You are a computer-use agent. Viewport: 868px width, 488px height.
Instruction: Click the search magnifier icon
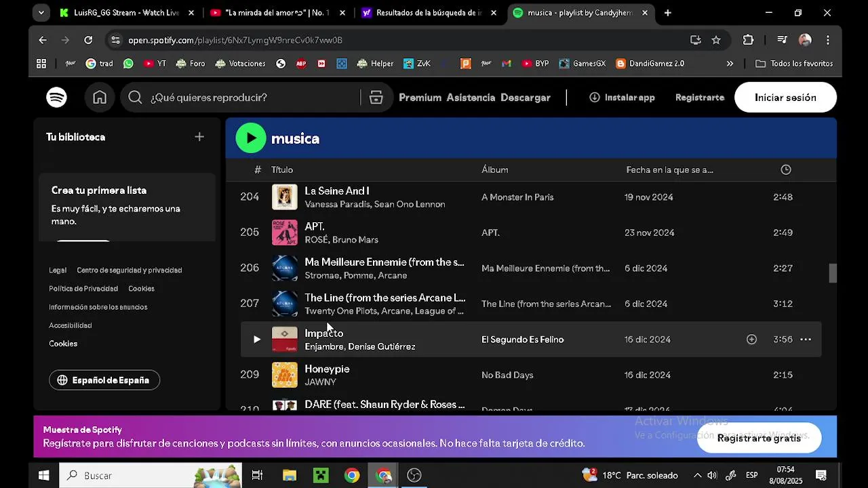click(x=135, y=98)
